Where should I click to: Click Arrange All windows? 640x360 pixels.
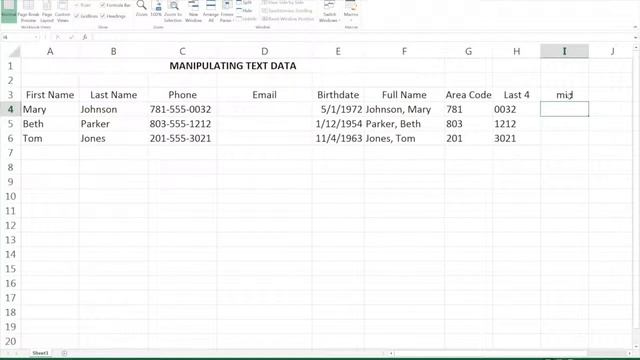click(x=211, y=11)
